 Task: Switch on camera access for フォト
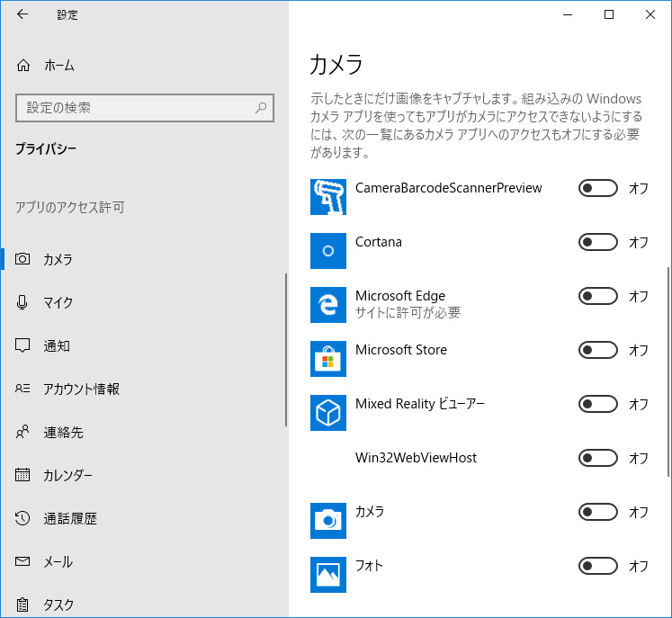pyautogui.click(x=598, y=566)
